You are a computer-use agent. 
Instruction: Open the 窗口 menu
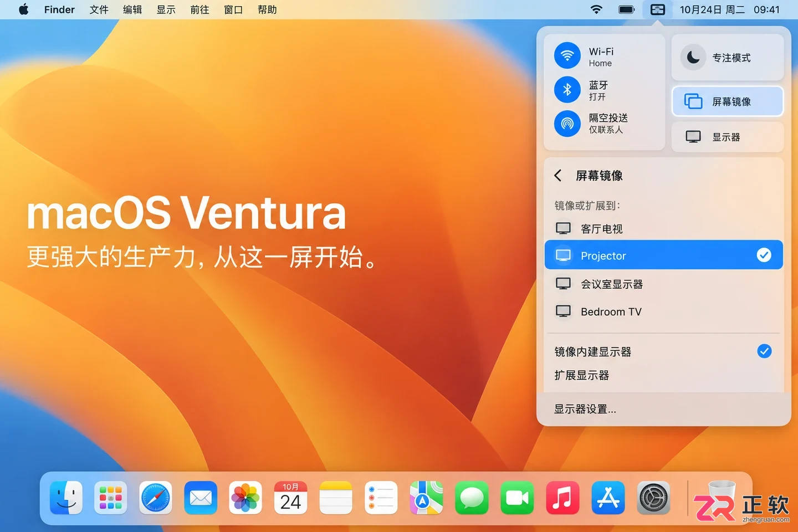point(233,9)
